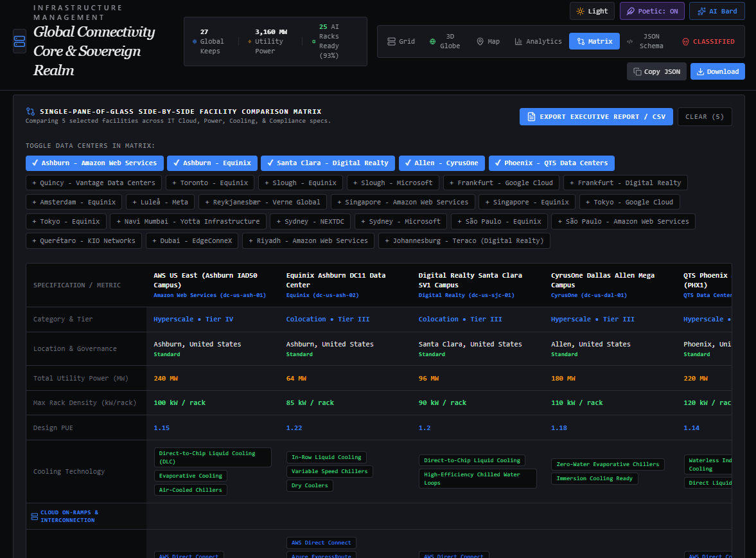This screenshot has width=756, height=558.
Task: Click the CLASSIFIED badge
Action: coord(708,42)
